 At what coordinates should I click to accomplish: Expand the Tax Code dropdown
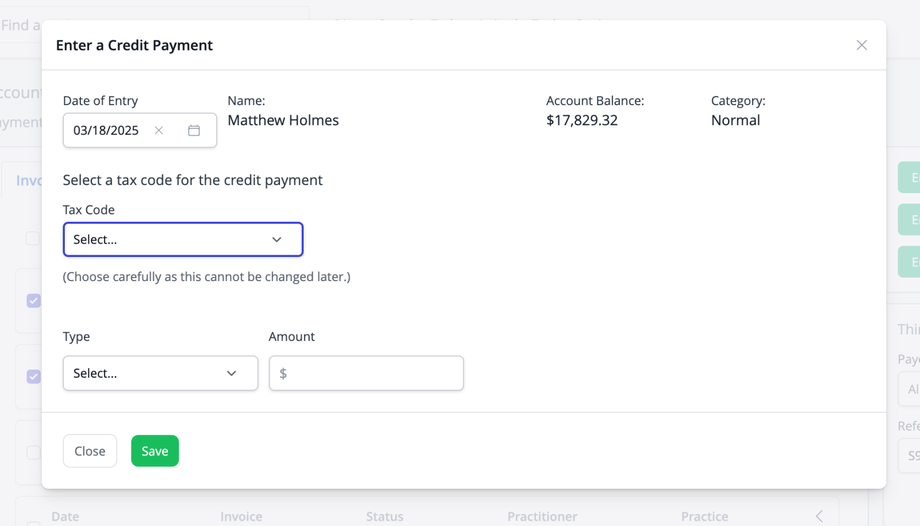click(x=183, y=240)
